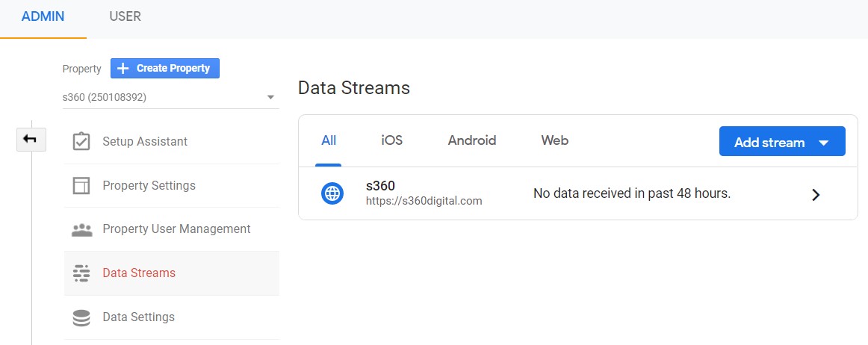The image size is (868, 345).
Task: Click the Create Property button
Action: (x=165, y=68)
